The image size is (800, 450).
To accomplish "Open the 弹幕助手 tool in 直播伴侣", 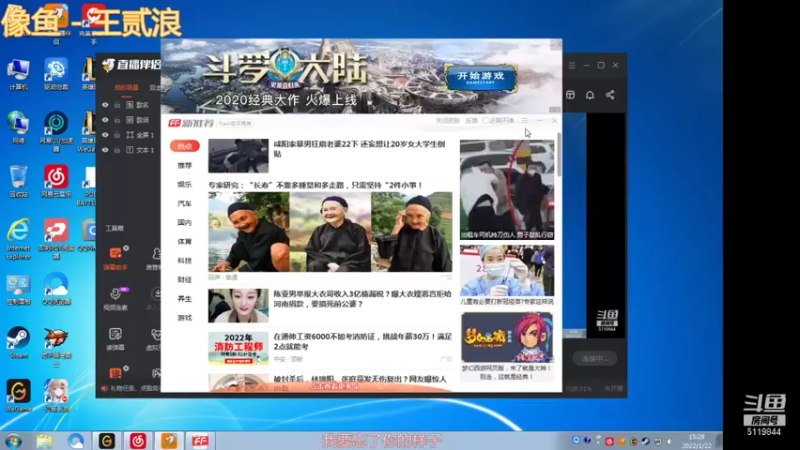I will [x=115, y=258].
